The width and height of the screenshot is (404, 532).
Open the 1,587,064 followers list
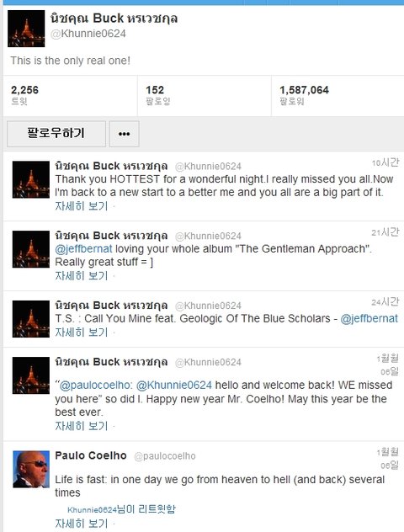point(304,95)
